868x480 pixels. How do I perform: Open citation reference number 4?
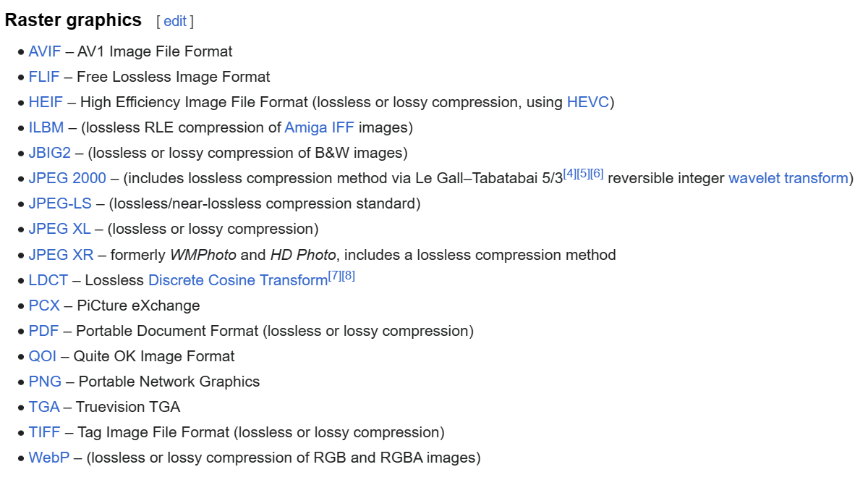570,174
